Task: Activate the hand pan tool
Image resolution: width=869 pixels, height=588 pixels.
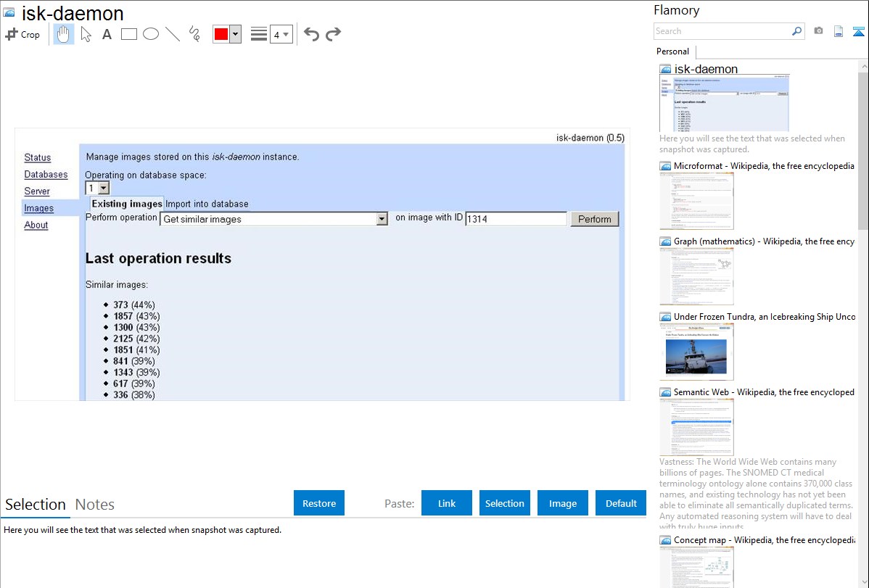Action: [63, 34]
